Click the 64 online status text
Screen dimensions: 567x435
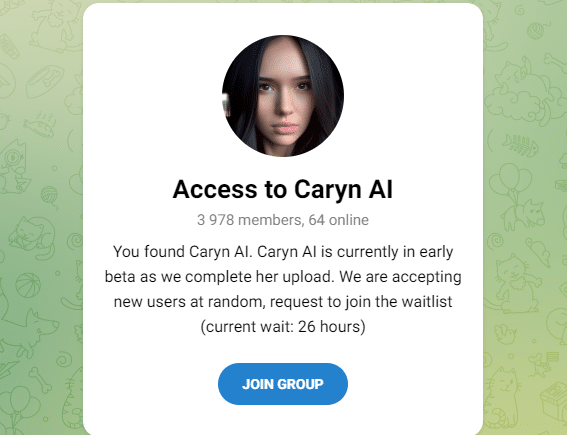[338, 220]
